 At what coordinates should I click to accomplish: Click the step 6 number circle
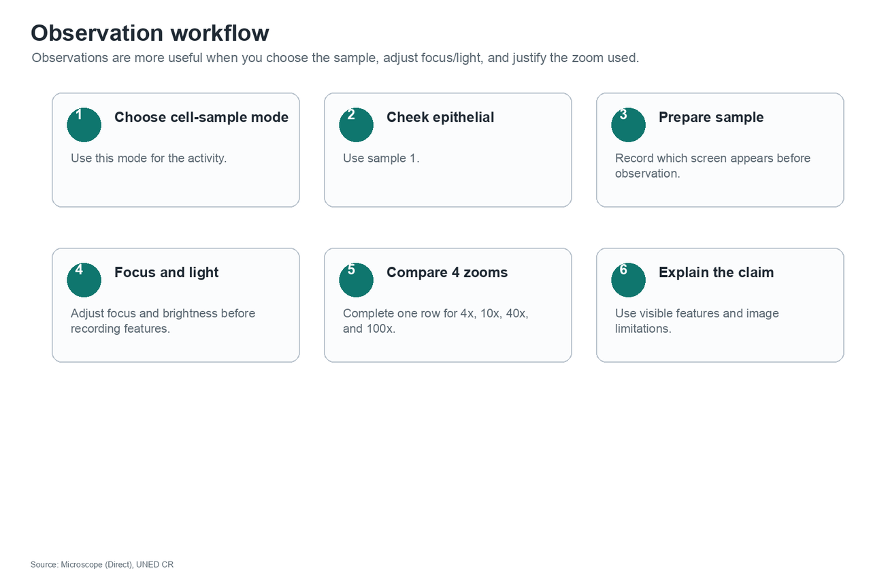click(629, 280)
